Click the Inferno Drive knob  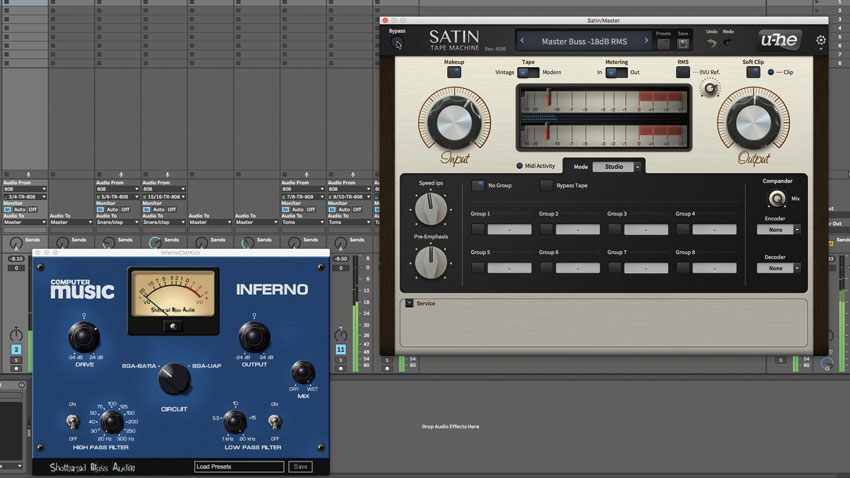point(83,337)
